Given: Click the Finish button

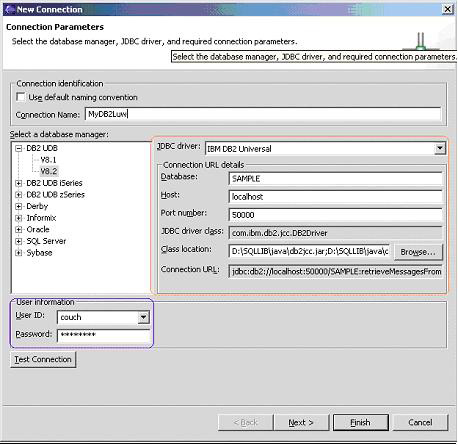Looking at the screenshot, I should click(x=361, y=423).
